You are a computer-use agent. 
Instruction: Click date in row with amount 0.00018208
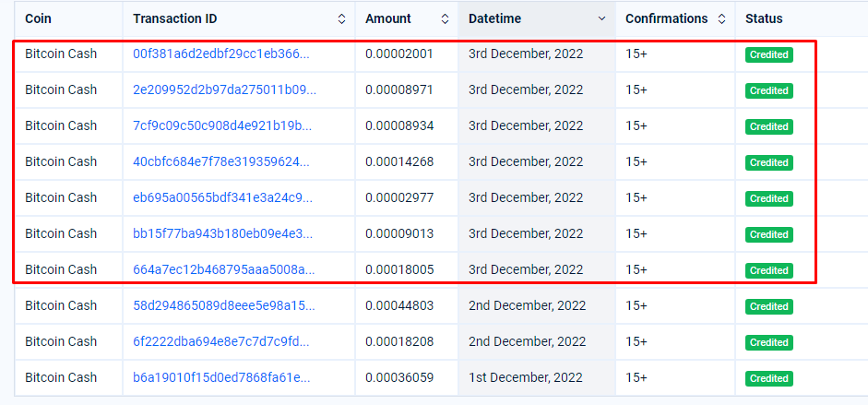click(527, 341)
